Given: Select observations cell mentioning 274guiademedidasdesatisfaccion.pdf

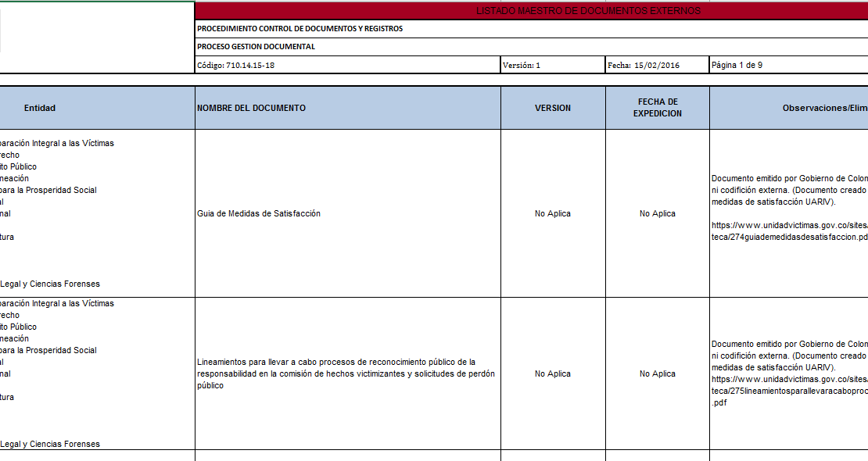Looking at the screenshot, I should [x=789, y=213].
